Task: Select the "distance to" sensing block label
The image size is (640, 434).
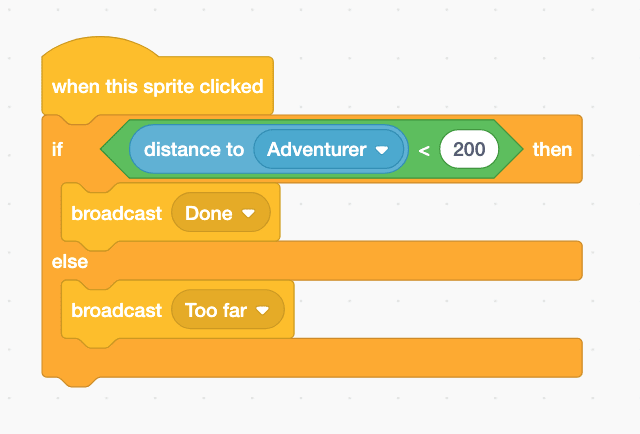Action: point(193,150)
